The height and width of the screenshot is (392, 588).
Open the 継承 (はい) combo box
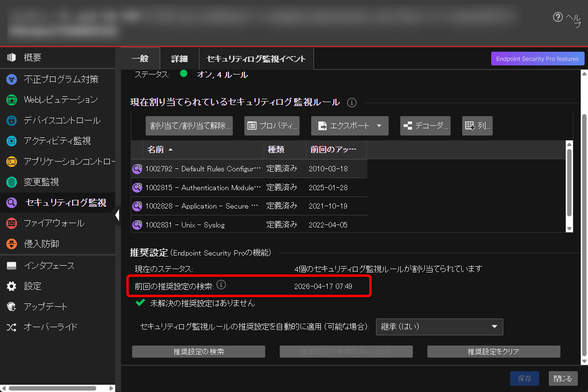439,327
